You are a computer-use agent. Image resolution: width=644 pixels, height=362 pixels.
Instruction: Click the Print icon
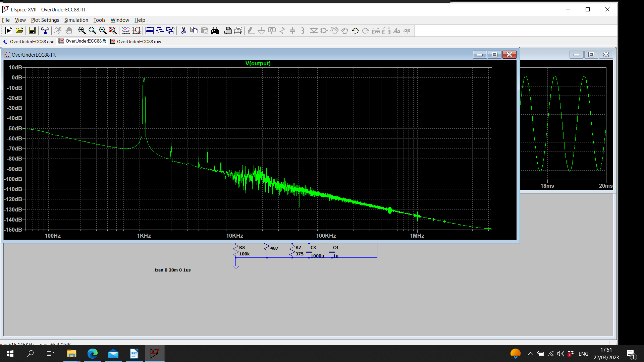(x=228, y=31)
